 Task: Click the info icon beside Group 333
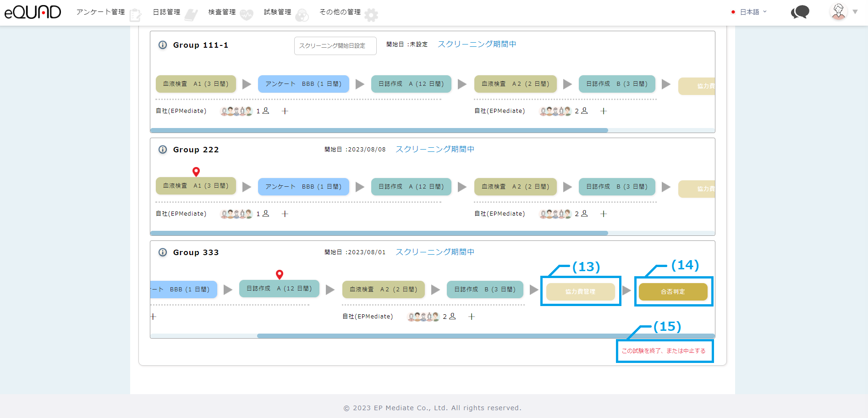coord(162,252)
